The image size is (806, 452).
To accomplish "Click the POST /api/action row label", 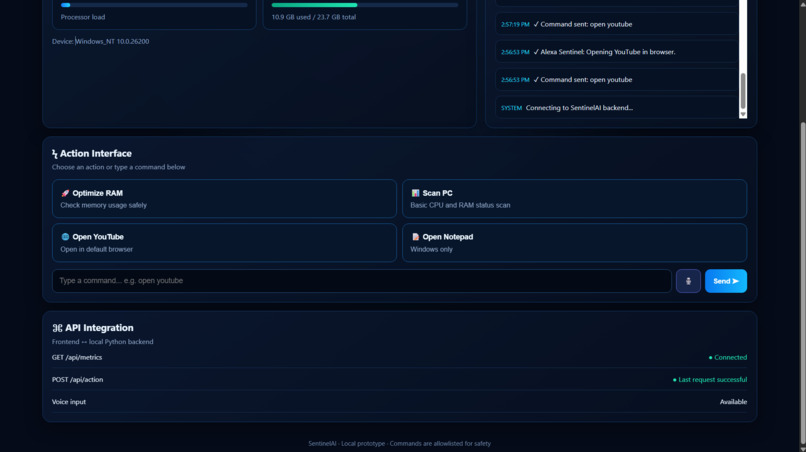I will [78, 379].
